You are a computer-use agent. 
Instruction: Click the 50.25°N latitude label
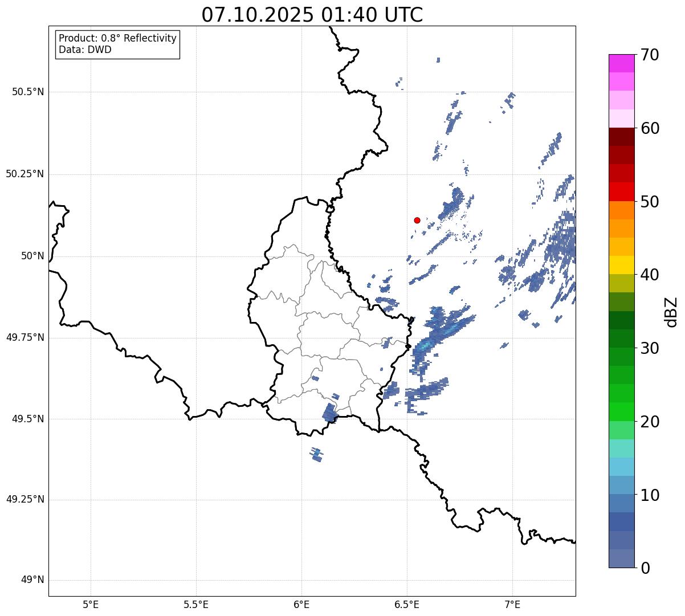coord(25,174)
